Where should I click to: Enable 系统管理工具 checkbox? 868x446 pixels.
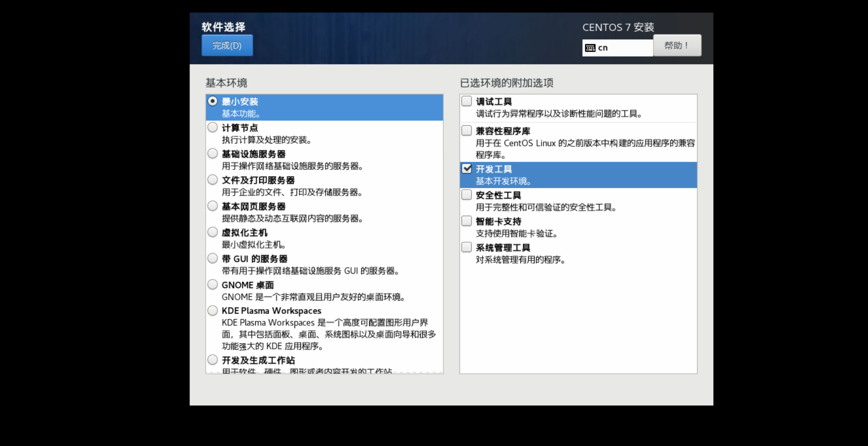pyautogui.click(x=467, y=247)
